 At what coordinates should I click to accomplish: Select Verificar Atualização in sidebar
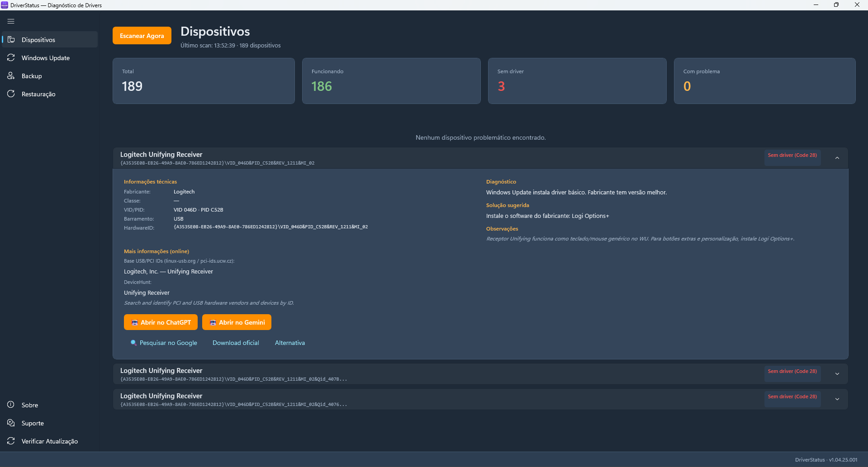tap(50, 441)
